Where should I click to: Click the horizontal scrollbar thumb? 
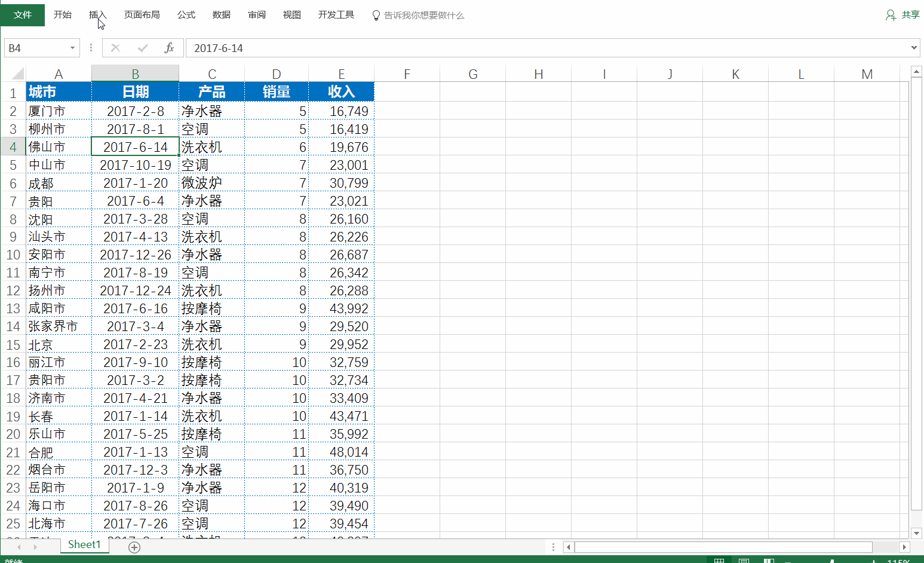pos(723,547)
